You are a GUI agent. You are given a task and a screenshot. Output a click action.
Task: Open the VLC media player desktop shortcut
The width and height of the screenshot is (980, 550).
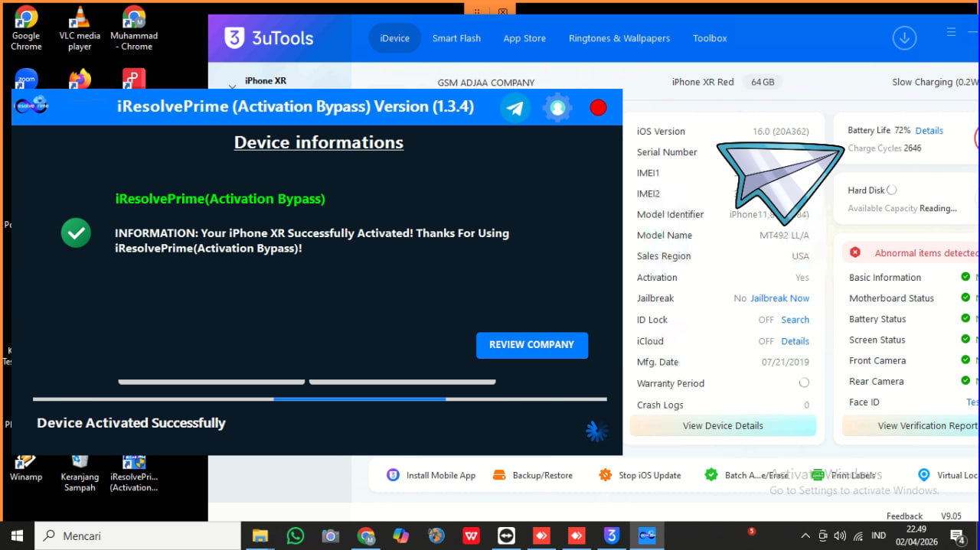[80, 28]
